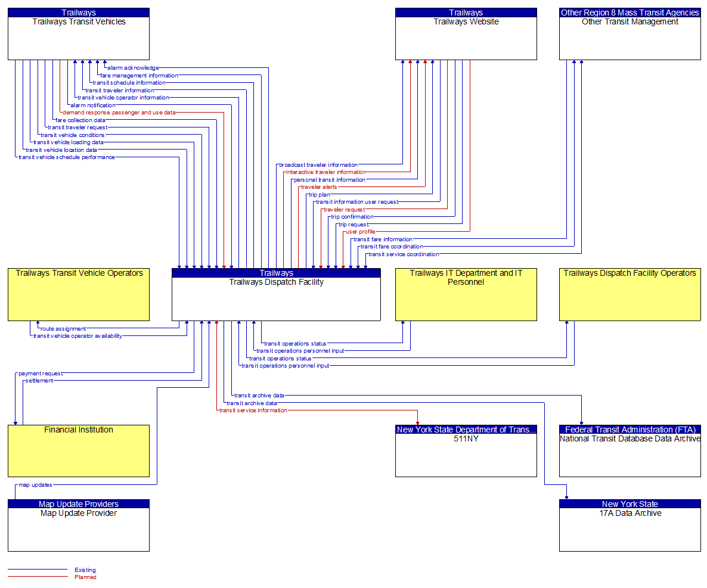707x588 pixels.
Task: Click the Map Update Providers header bar
Action: [79, 504]
